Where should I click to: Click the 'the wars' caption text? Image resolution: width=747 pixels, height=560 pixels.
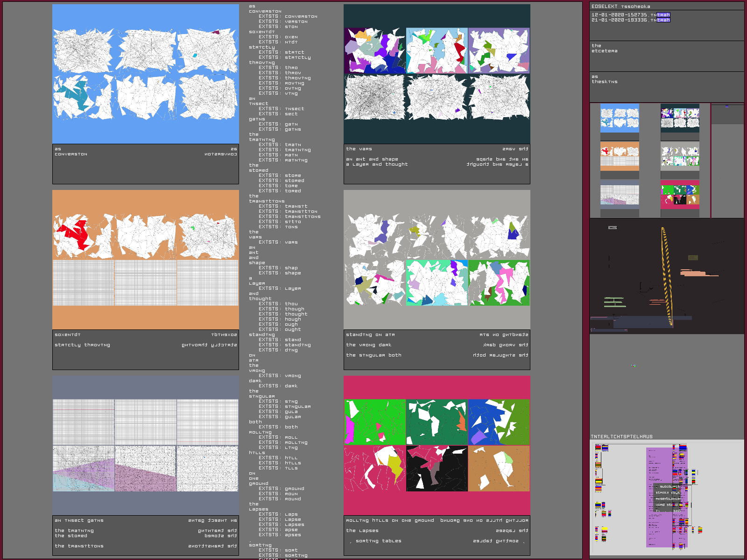coord(359,149)
